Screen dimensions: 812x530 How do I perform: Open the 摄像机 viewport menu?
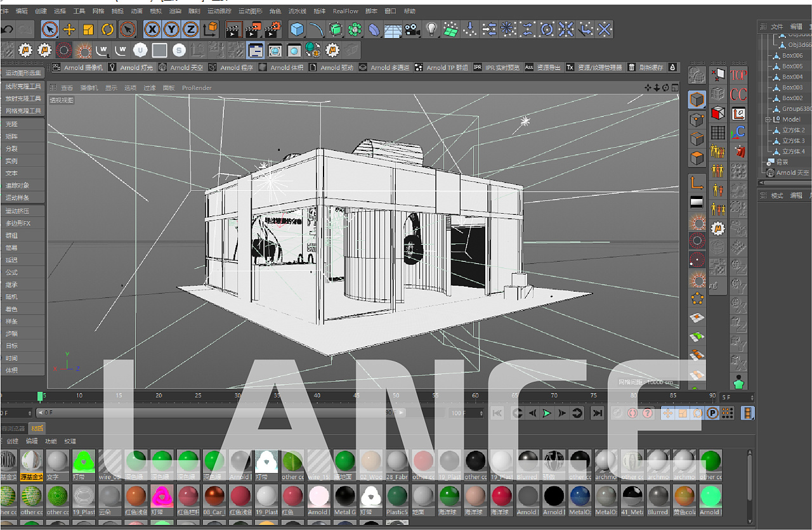point(89,87)
